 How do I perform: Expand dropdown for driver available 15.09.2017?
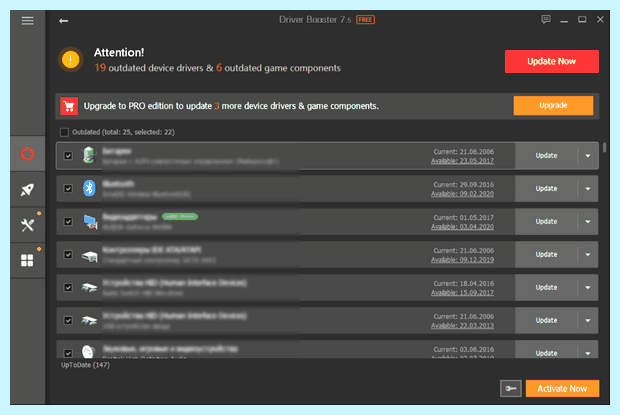[588, 287]
